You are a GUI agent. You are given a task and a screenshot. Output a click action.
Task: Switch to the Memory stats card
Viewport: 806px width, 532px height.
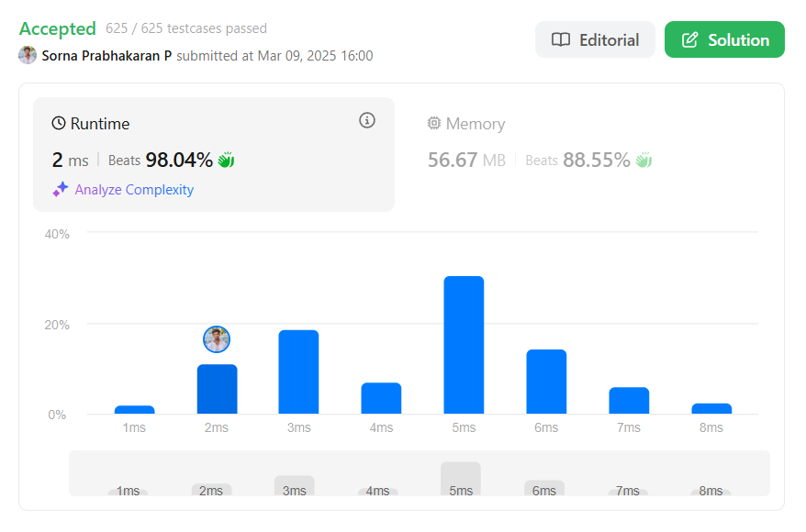(476, 124)
